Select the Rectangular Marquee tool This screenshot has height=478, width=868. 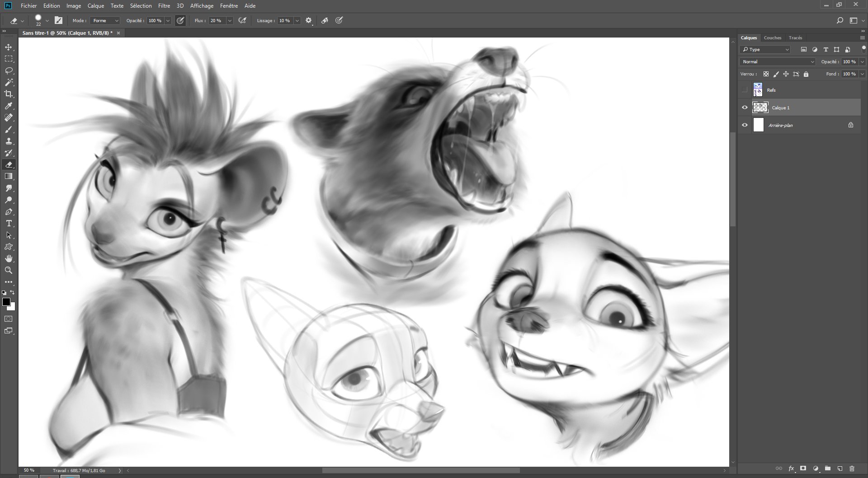(x=9, y=59)
